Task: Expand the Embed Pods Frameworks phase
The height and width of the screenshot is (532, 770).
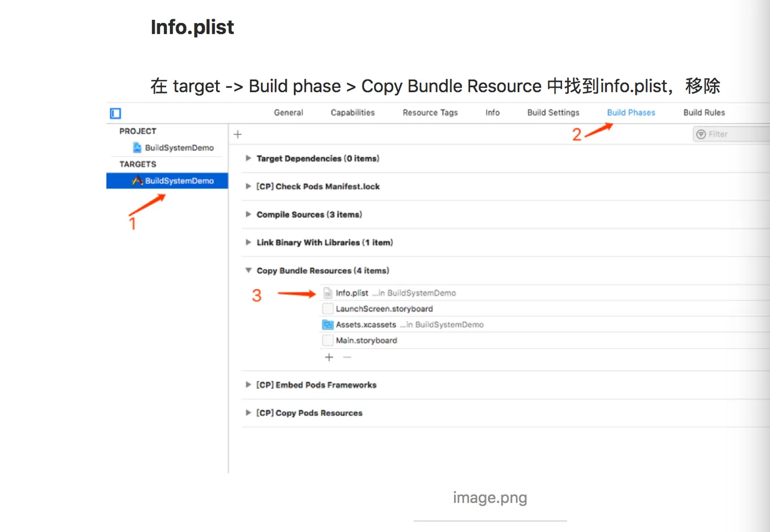Action: point(249,385)
